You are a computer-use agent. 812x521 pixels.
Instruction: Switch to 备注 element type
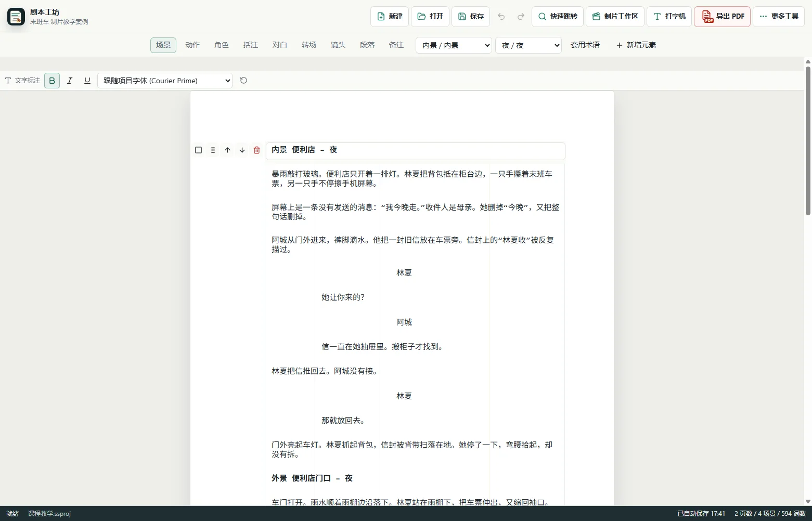(396, 45)
